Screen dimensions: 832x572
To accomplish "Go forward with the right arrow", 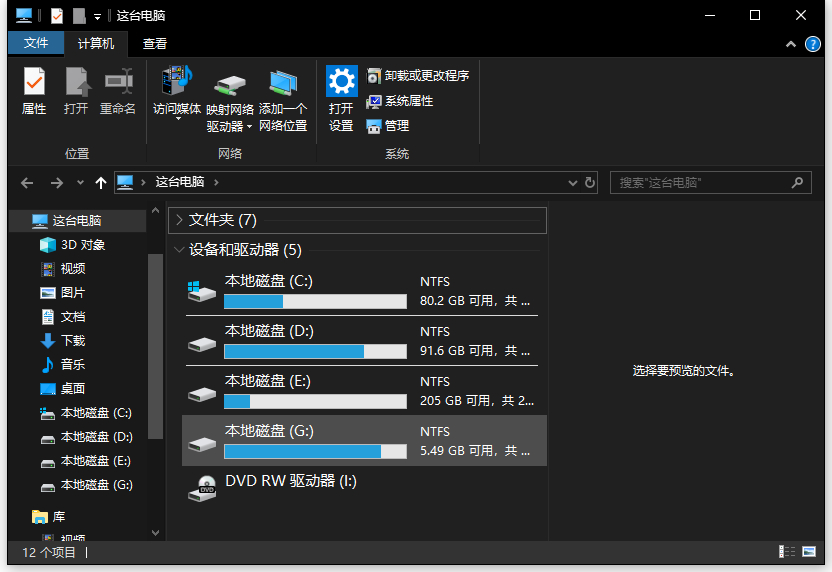I will (57, 183).
